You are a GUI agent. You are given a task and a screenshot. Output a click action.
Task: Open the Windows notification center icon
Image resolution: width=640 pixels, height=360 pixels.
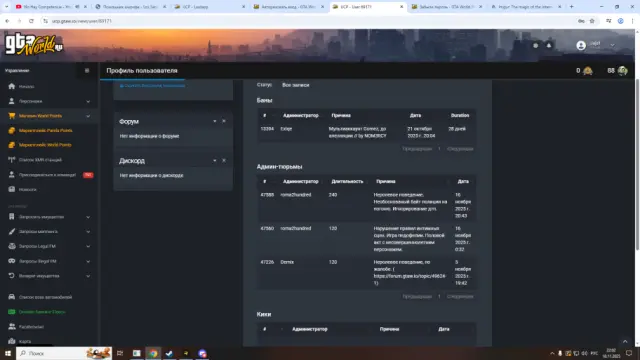click(629, 353)
